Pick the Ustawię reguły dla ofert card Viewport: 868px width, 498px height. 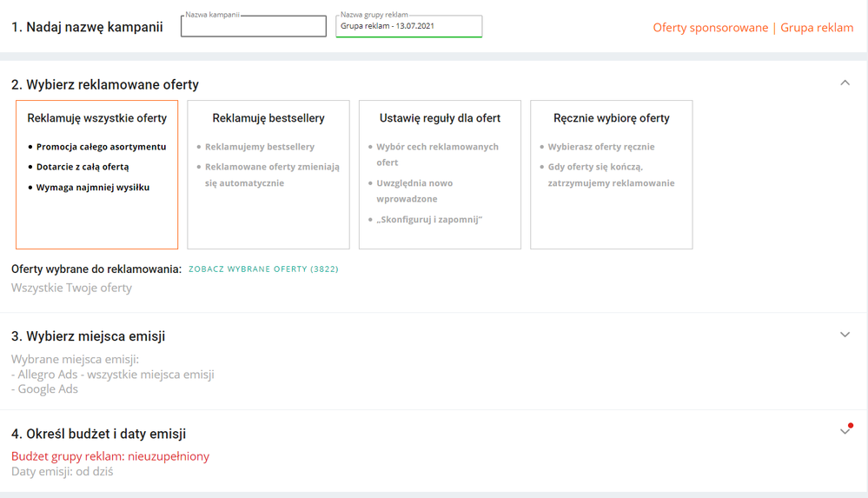(440, 175)
